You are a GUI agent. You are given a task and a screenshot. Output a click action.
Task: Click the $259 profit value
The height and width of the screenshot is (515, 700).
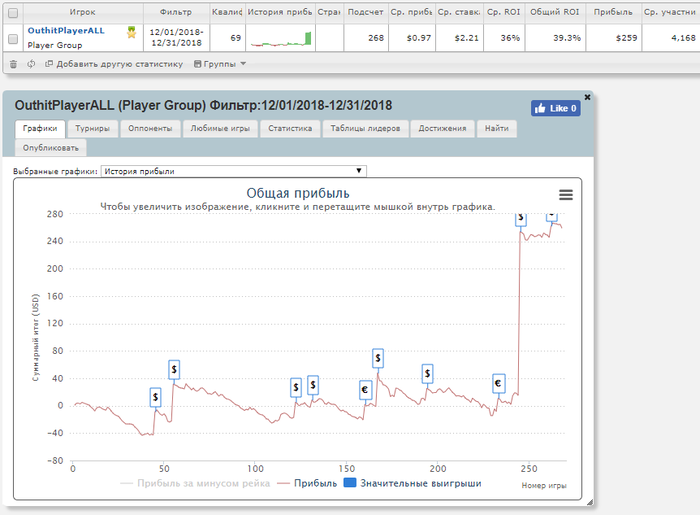[x=626, y=38]
